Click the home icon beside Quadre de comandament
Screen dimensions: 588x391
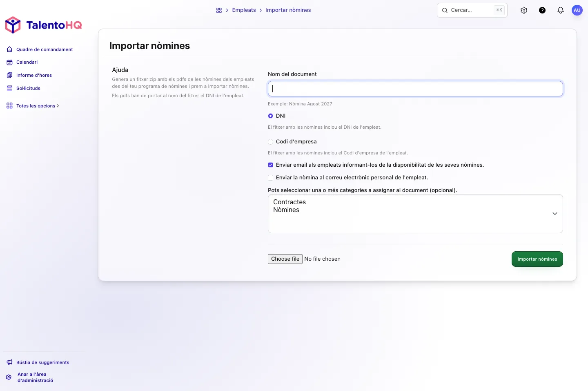[9, 49]
